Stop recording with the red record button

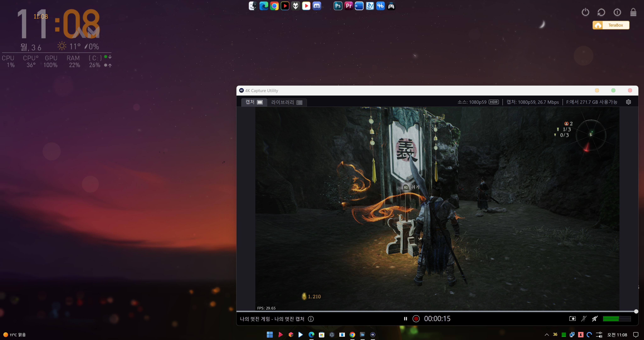(x=416, y=319)
